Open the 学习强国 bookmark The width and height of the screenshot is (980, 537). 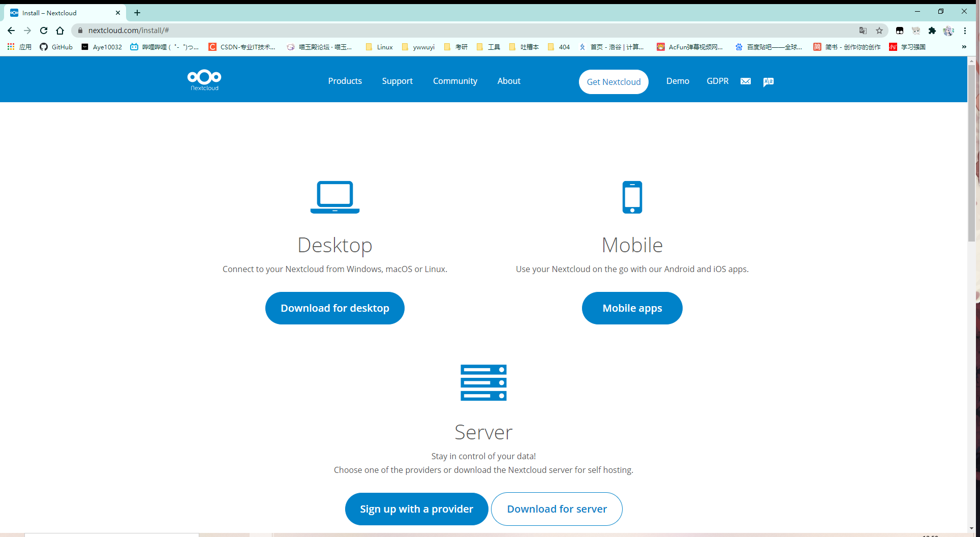coord(907,47)
